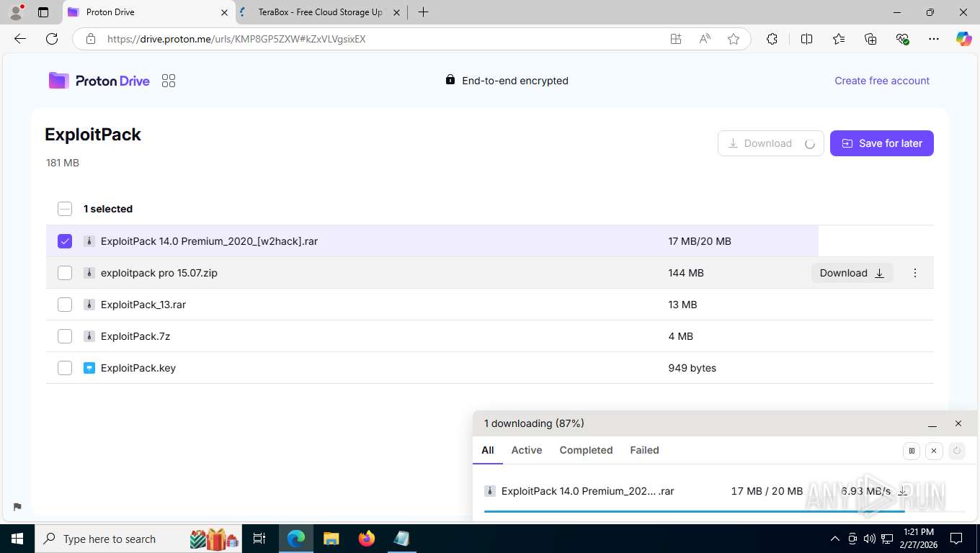The image size is (980, 553).
Task: Download exploitpack pro 15.07.zip from its row
Action: [852, 273]
